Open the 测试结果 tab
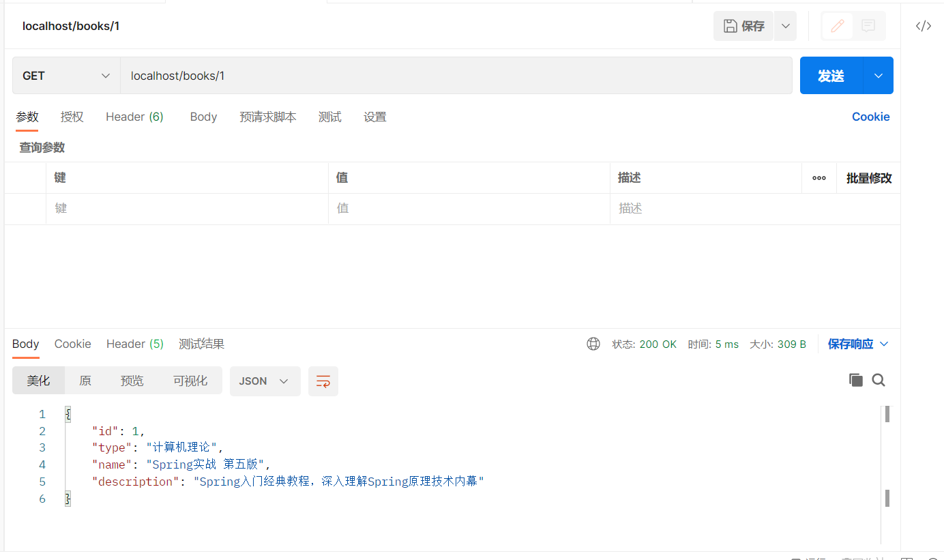The height and width of the screenshot is (560, 944). tap(201, 344)
